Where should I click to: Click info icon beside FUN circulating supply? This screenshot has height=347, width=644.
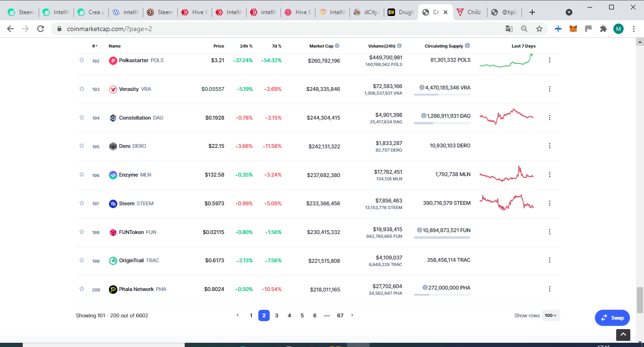pos(419,230)
